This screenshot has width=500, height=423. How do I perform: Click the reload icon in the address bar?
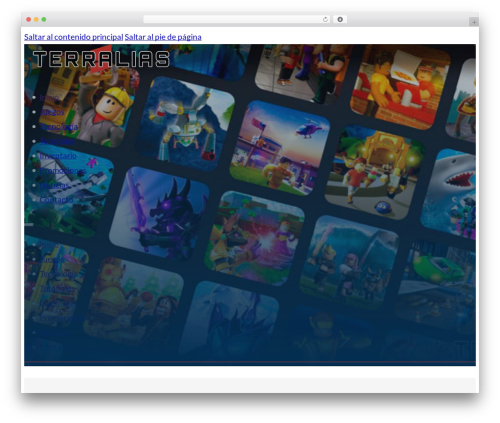pyautogui.click(x=325, y=20)
